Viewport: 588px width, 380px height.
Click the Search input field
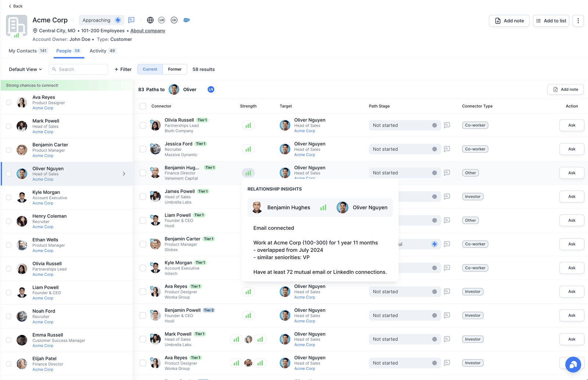(x=78, y=69)
